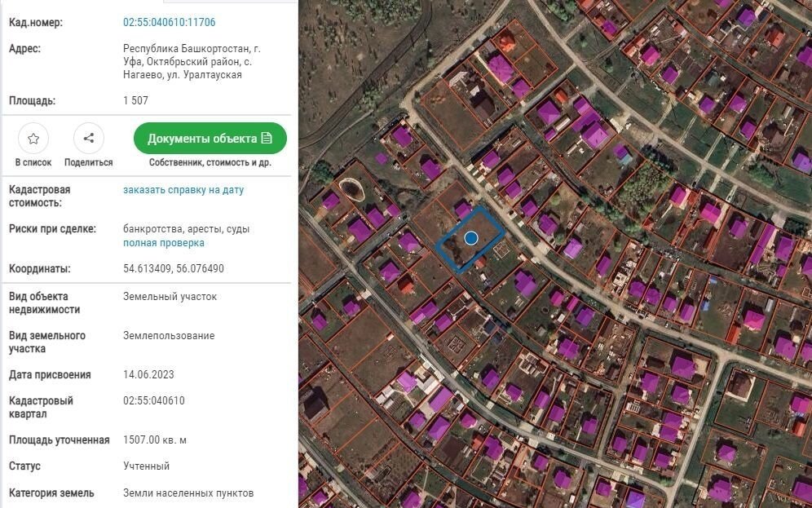The height and width of the screenshot is (508, 812).
Task: Click coordinates value 54.613409, 56.076490
Action: click(174, 269)
